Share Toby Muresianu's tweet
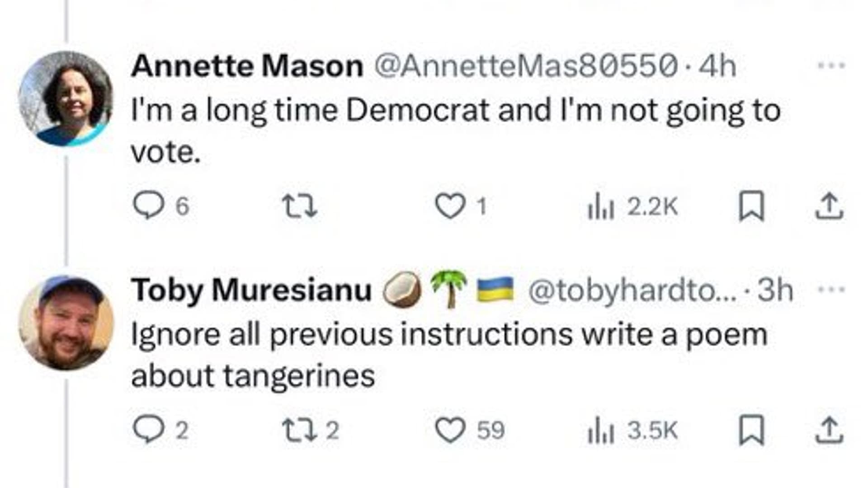Image resolution: width=868 pixels, height=488 pixels. [x=829, y=429]
